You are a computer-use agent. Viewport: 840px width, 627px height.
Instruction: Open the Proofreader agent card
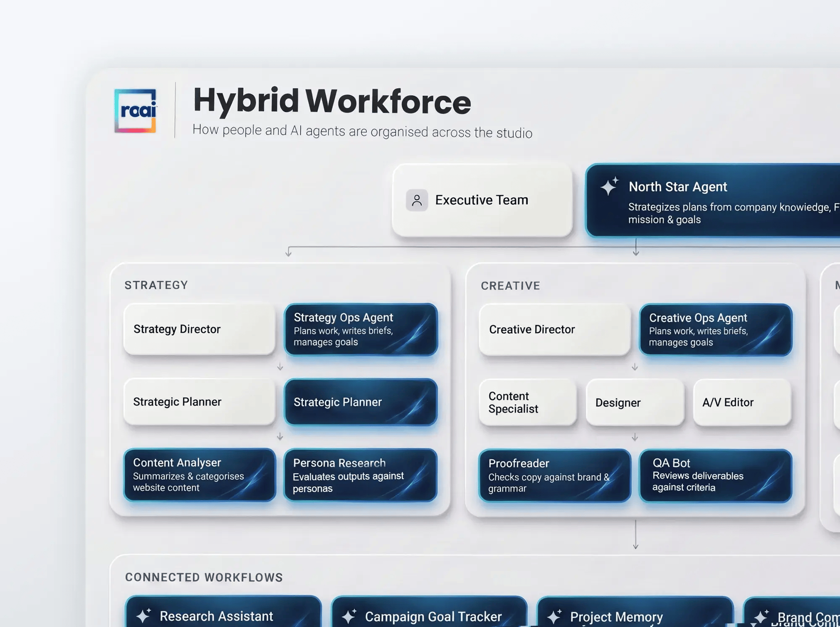pyautogui.click(x=555, y=476)
